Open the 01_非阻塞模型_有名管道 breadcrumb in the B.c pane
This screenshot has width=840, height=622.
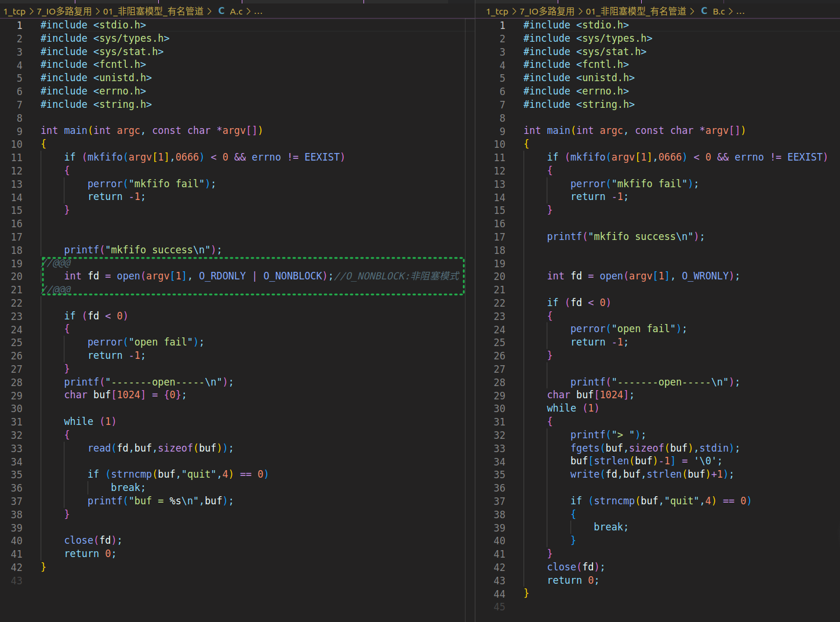pos(636,11)
